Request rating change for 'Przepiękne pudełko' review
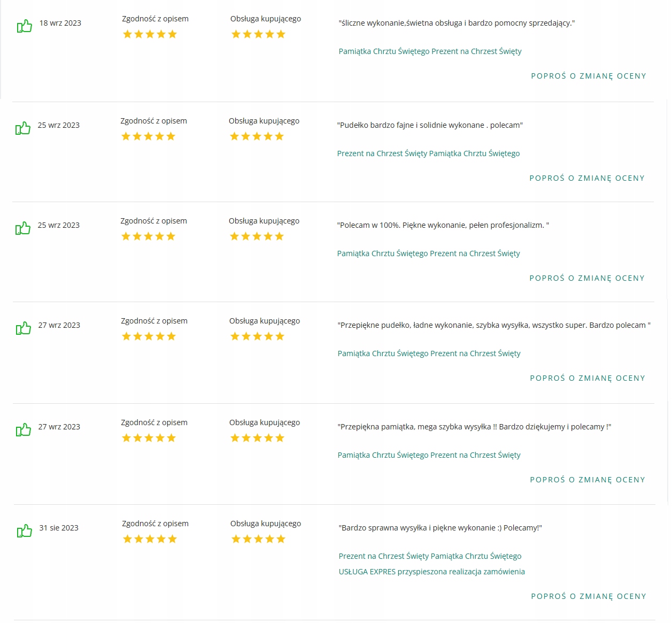Viewport: 672px width, 623px height. (x=588, y=378)
